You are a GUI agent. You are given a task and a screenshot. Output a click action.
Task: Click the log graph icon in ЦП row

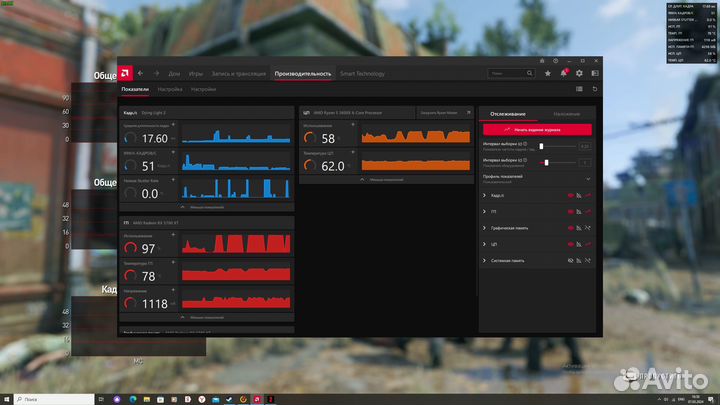(588, 244)
